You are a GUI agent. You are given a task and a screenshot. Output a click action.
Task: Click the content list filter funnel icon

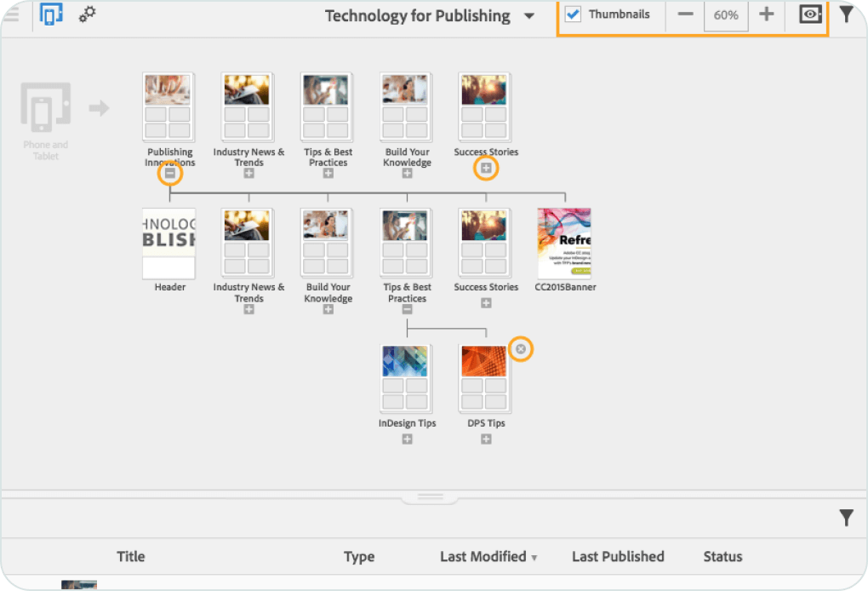[x=846, y=518]
